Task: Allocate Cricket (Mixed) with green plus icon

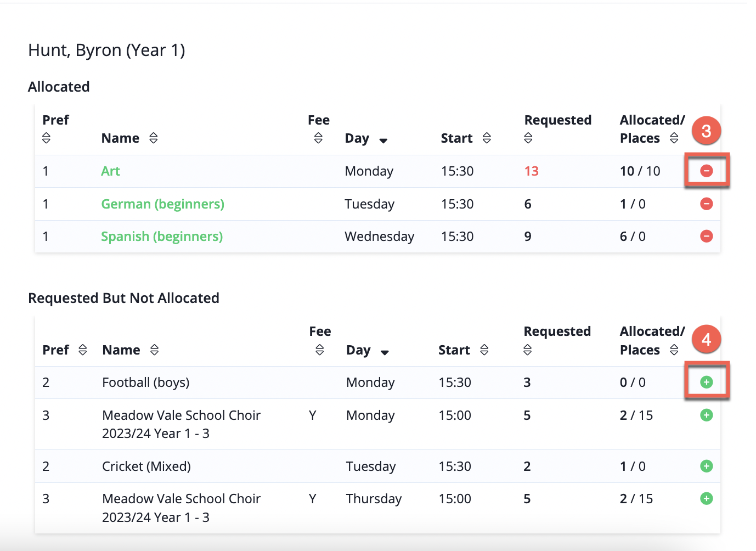Action: click(x=707, y=466)
